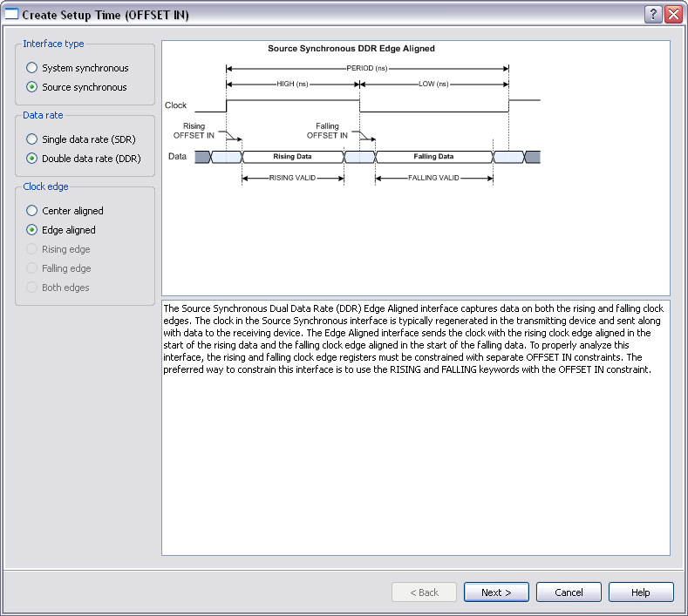Click the 'Interface type' group label
Screen dimensions: 688x616
(x=53, y=44)
